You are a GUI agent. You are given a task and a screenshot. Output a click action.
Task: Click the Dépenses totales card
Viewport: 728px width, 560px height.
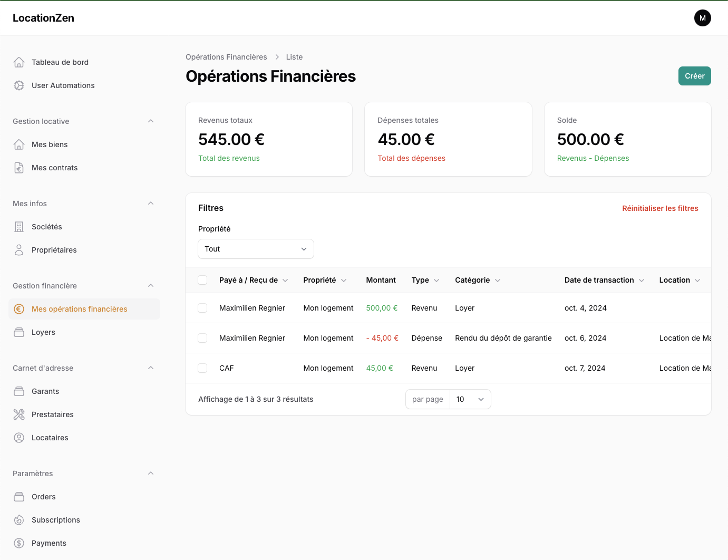click(x=448, y=139)
